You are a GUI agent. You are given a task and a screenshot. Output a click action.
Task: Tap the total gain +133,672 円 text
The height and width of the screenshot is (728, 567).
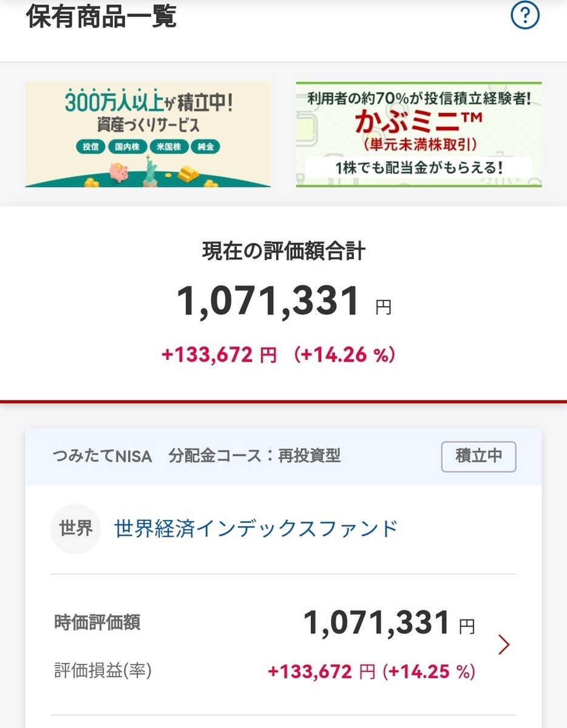[219, 354]
